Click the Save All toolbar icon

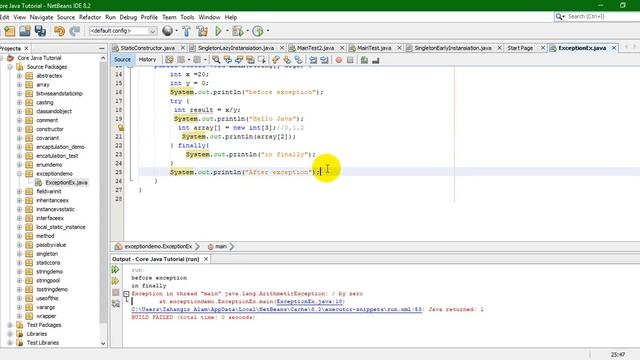pos(40,31)
